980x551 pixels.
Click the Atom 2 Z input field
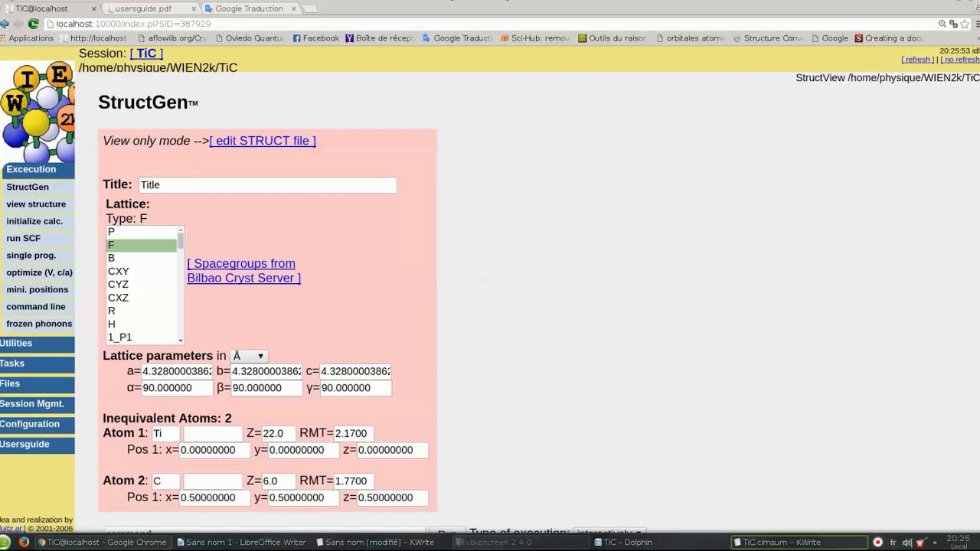(x=279, y=481)
